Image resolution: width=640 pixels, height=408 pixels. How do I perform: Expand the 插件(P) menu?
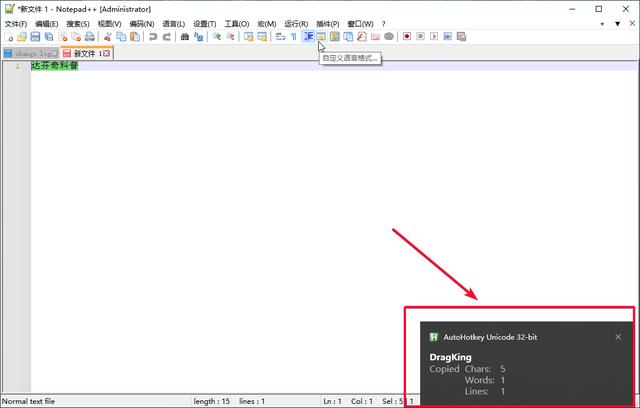327,23
